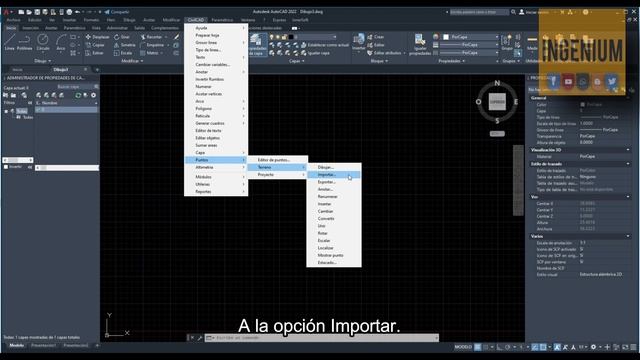This screenshot has width=640, height=360.
Task: Open the CivilCAD menu
Action: (x=196, y=20)
